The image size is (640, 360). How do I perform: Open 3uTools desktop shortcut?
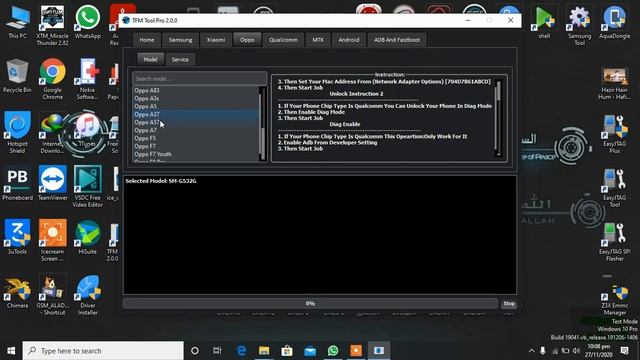click(17, 238)
